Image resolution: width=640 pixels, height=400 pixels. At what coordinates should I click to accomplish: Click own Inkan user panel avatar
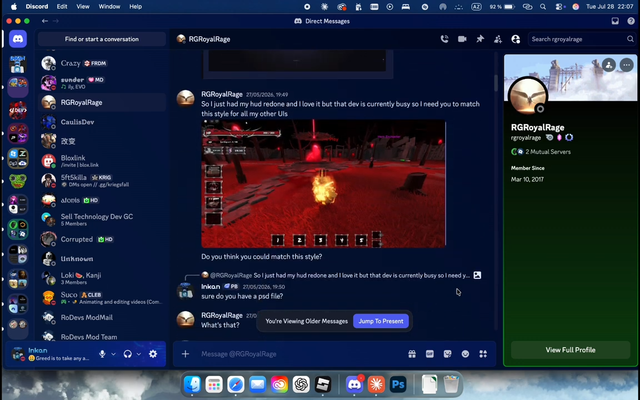tap(18, 354)
